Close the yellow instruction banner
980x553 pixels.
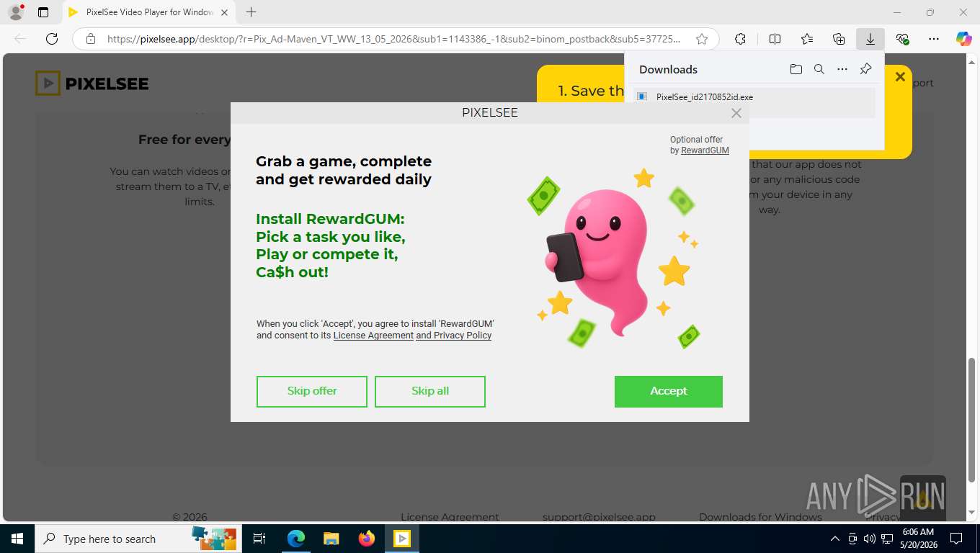tap(900, 76)
